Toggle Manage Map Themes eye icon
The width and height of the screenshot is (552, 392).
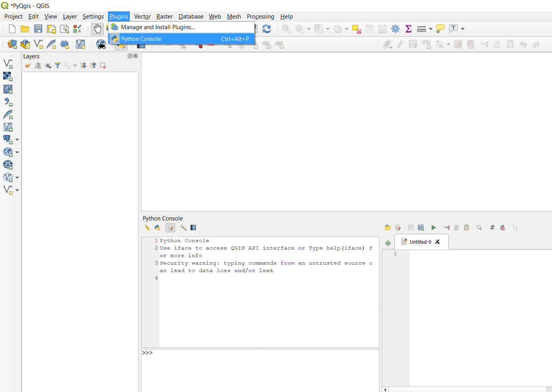(x=48, y=66)
